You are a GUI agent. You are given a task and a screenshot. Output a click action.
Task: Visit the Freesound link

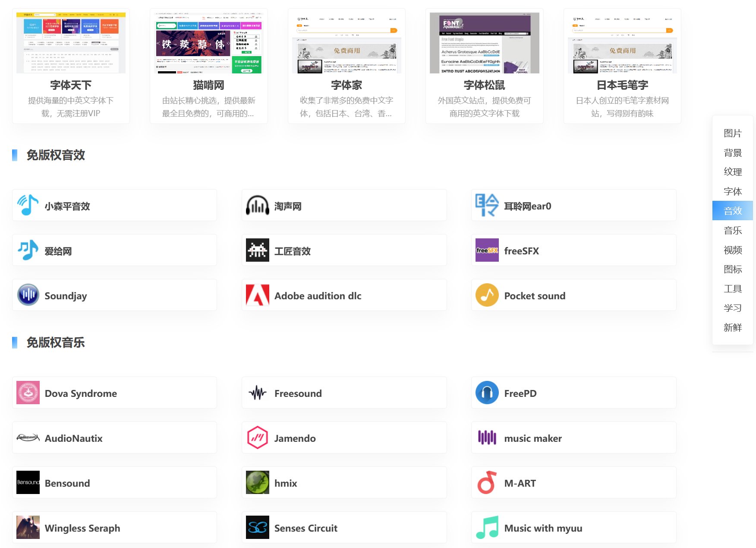(298, 393)
